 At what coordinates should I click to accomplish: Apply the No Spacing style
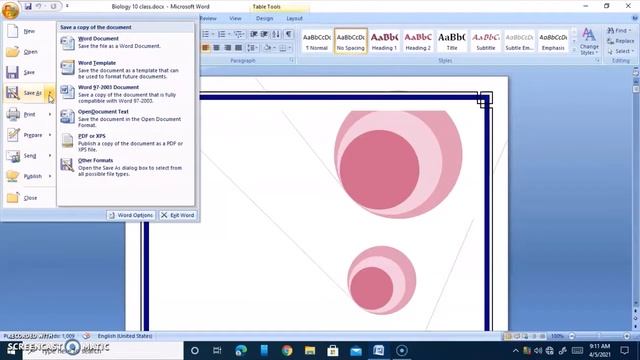tap(351, 41)
